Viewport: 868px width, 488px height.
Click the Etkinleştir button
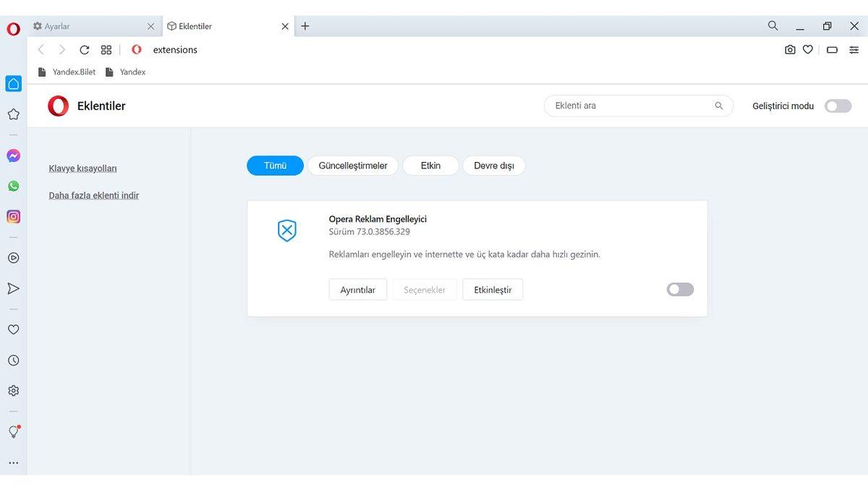coord(493,289)
